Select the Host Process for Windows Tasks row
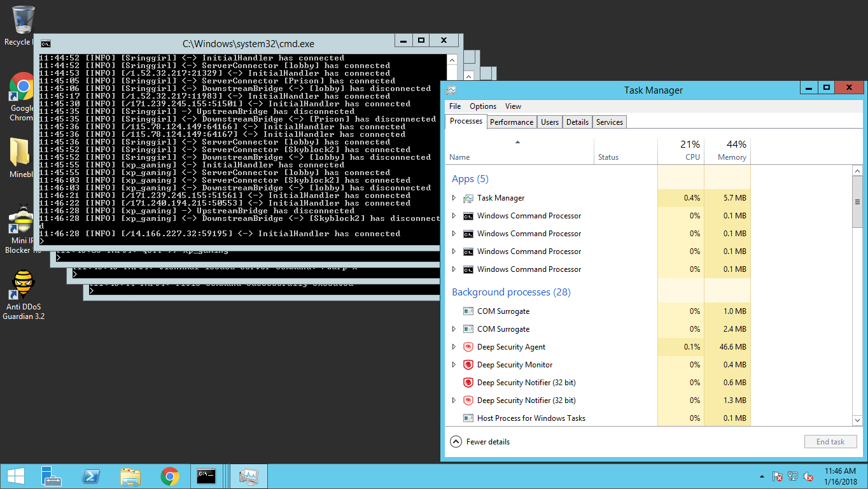Viewport: 868px width, 489px height. click(531, 418)
